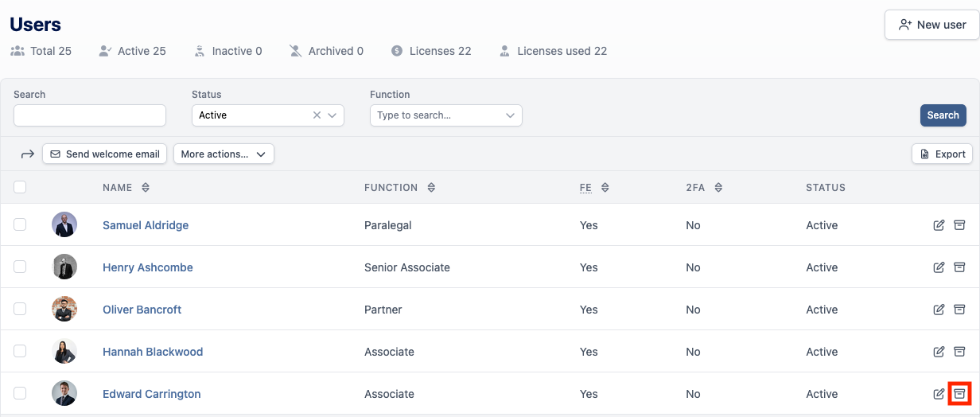Click the Licenses 22 counter
The width and height of the screenshot is (980, 417).
pyautogui.click(x=431, y=51)
